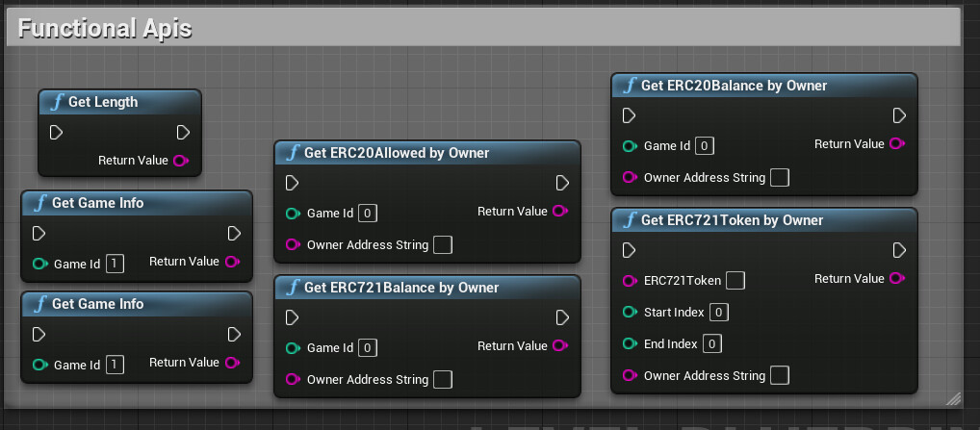Viewport: 980px width, 430px height.
Task: Click exec output pin of Get ERC20Balance by Owner
Action: click(x=899, y=115)
